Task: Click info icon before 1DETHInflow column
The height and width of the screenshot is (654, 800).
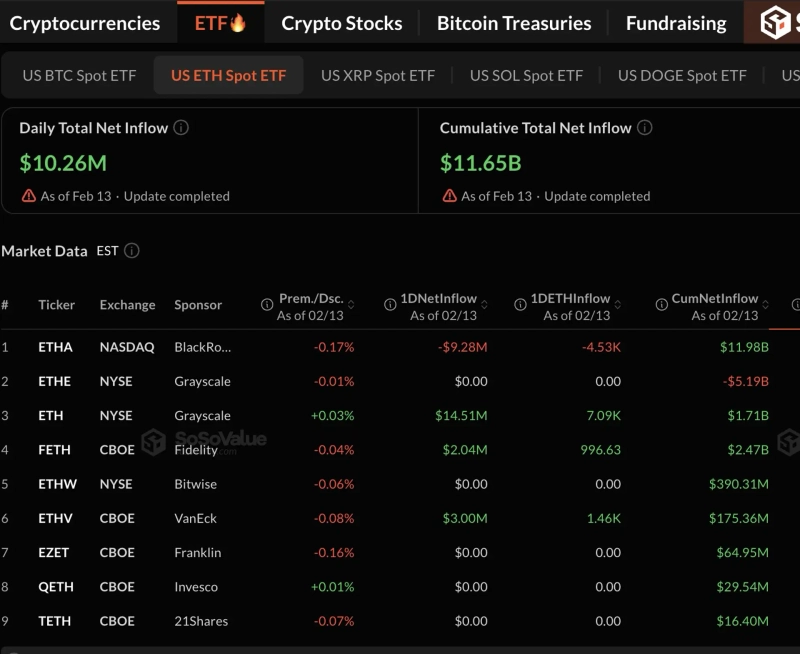Action: coord(520,305)
